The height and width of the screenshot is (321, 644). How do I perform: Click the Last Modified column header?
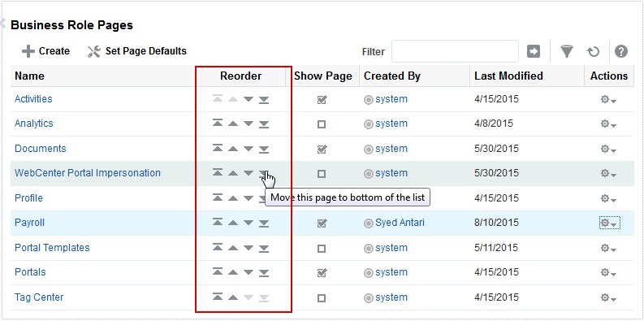508,76
